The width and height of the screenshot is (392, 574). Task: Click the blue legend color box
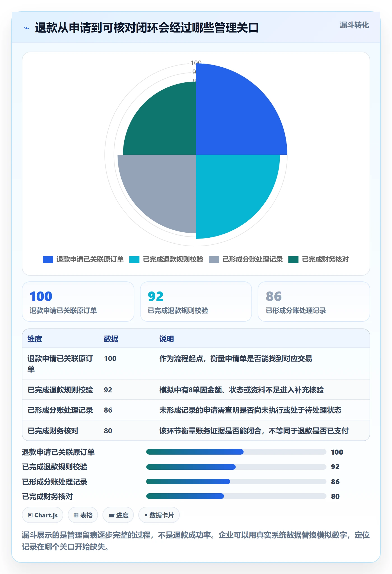pos(48,260)
